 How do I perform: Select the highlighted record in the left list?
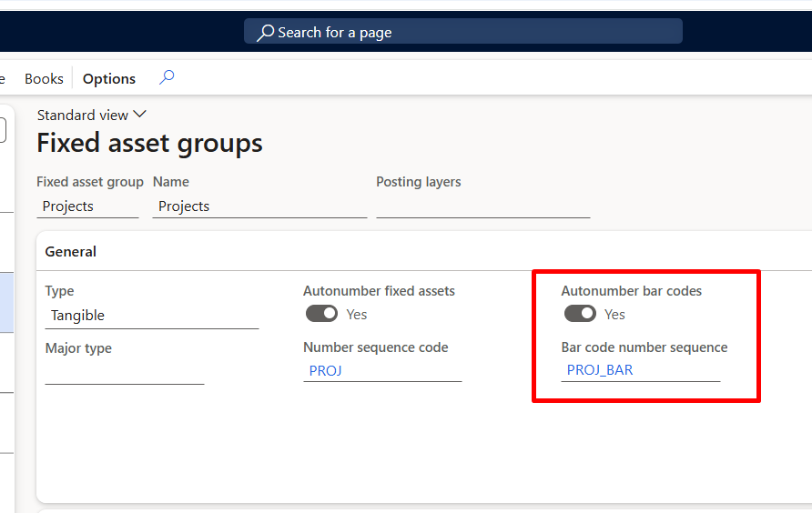click(6, 302)
